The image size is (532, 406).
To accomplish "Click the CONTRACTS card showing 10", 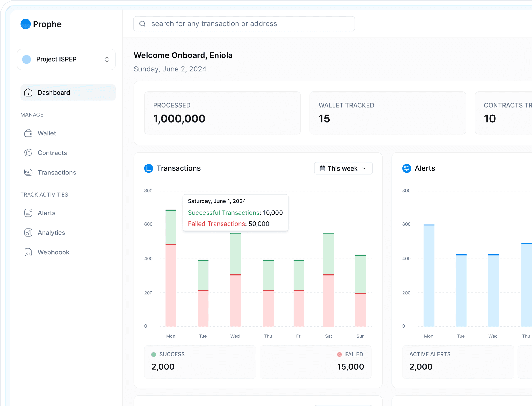I will point(503,113).
